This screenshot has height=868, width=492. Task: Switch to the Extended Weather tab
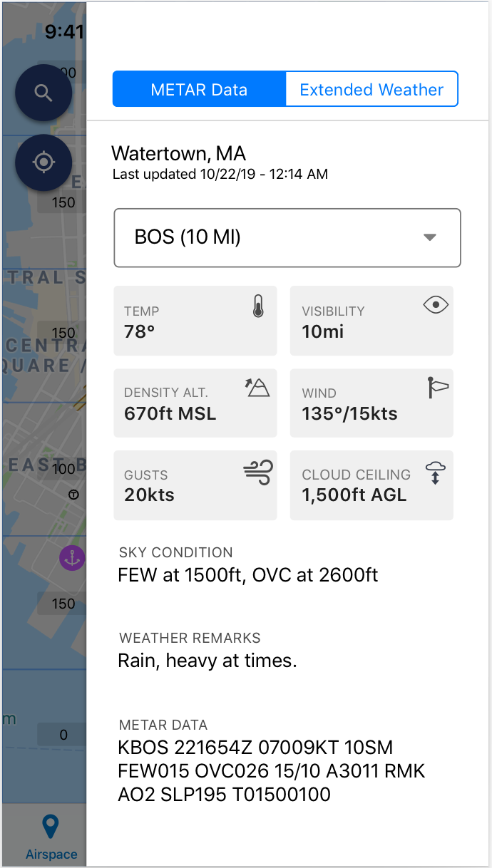[371, 89]
